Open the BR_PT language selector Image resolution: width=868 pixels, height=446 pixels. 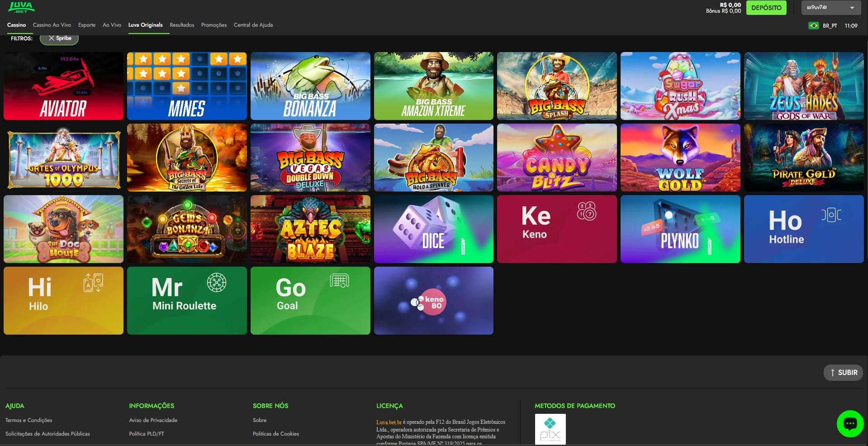[x=830, y=26]
